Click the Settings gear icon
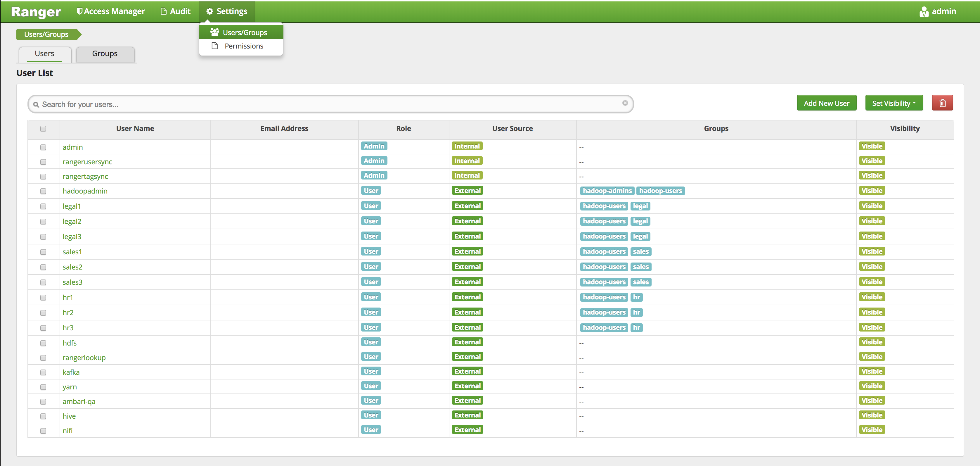The image size is (980, 466). click(209, 11)
